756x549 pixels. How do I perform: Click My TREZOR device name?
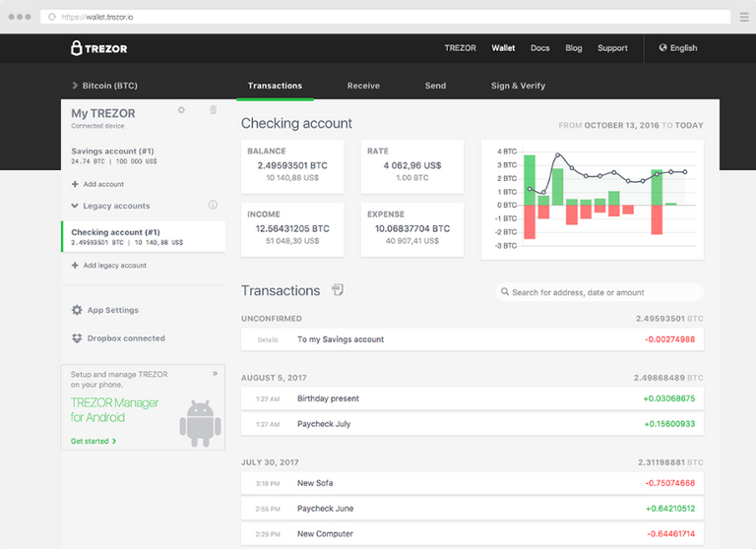pos(103,113)
